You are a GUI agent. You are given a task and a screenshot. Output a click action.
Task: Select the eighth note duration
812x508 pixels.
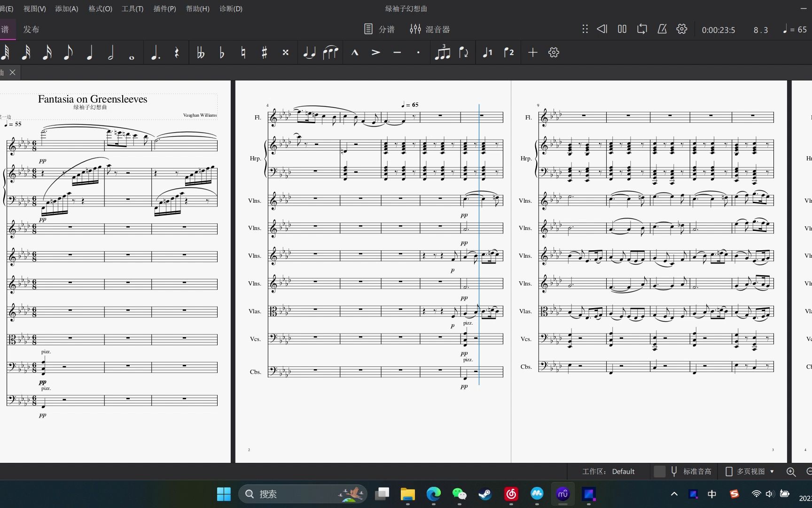(x=68, y=53)
